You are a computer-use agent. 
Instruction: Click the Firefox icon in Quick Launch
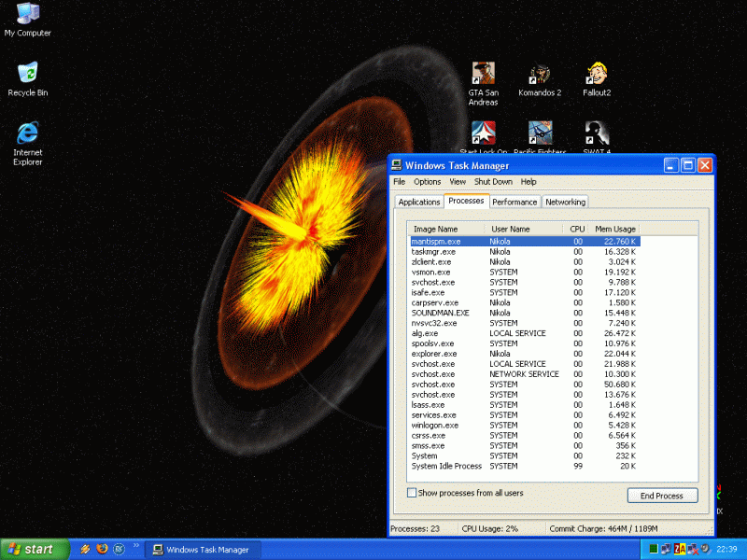tap(102, 550)
